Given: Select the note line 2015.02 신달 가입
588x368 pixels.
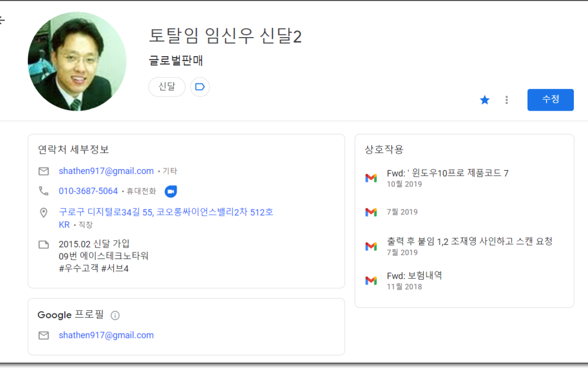Looking at the screenshot, I should [94, 244].
